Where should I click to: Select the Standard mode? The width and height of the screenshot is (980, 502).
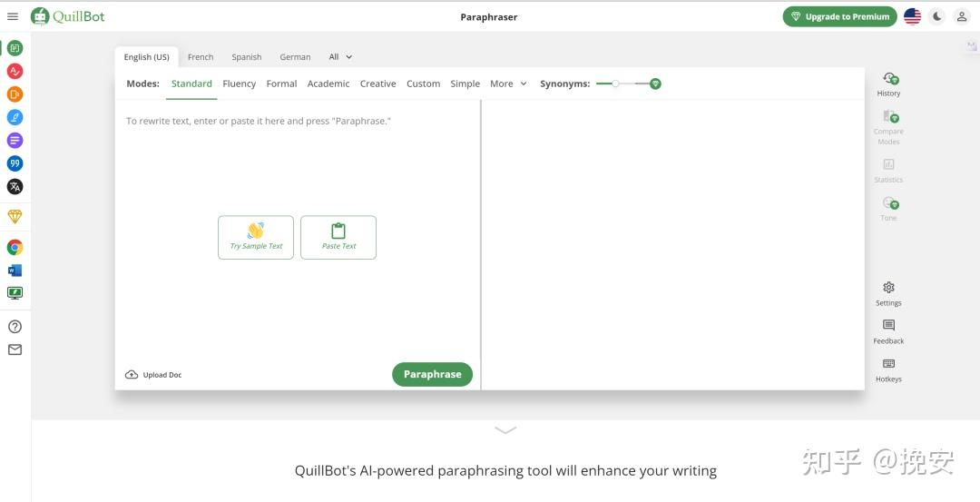191,84
